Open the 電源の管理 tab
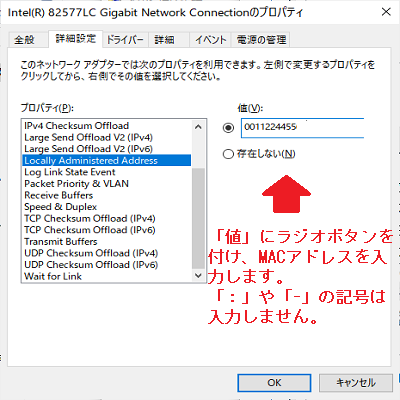Viewport: 400px width, 400px height. click(261, 40)
